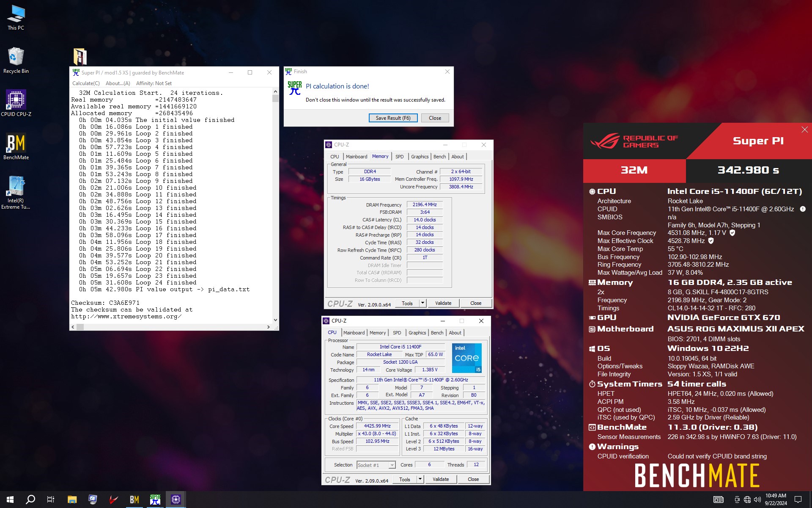
Task: Expand Tools dropdown arrow in upper CPU-Z
Action: [x=422, y=303]
